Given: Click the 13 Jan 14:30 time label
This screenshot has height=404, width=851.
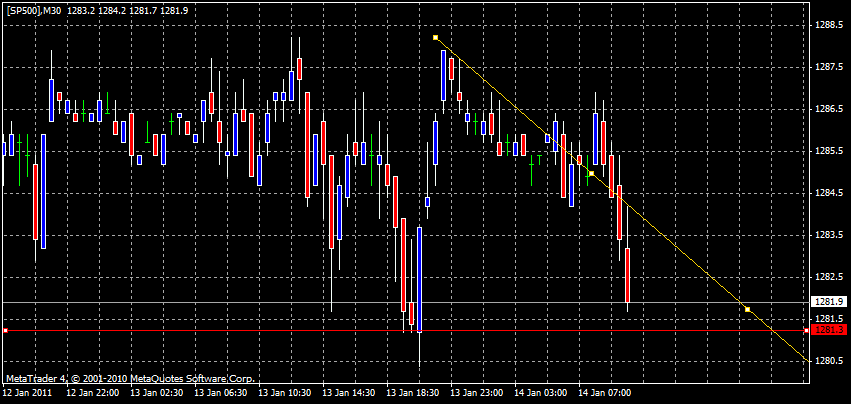Looking at the screenshot, I should tap(348, 392).
